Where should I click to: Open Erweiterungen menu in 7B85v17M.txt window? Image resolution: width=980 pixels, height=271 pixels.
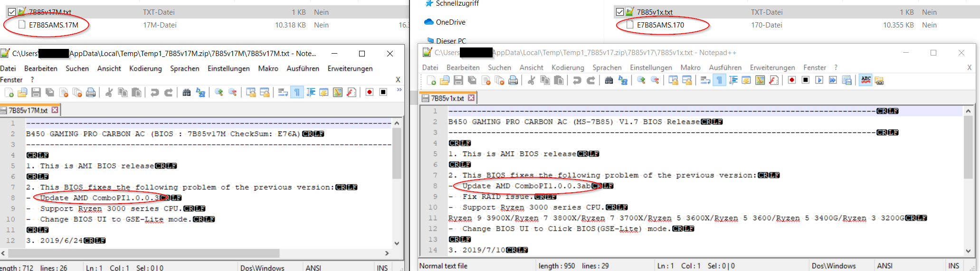[x=350, y=68]
